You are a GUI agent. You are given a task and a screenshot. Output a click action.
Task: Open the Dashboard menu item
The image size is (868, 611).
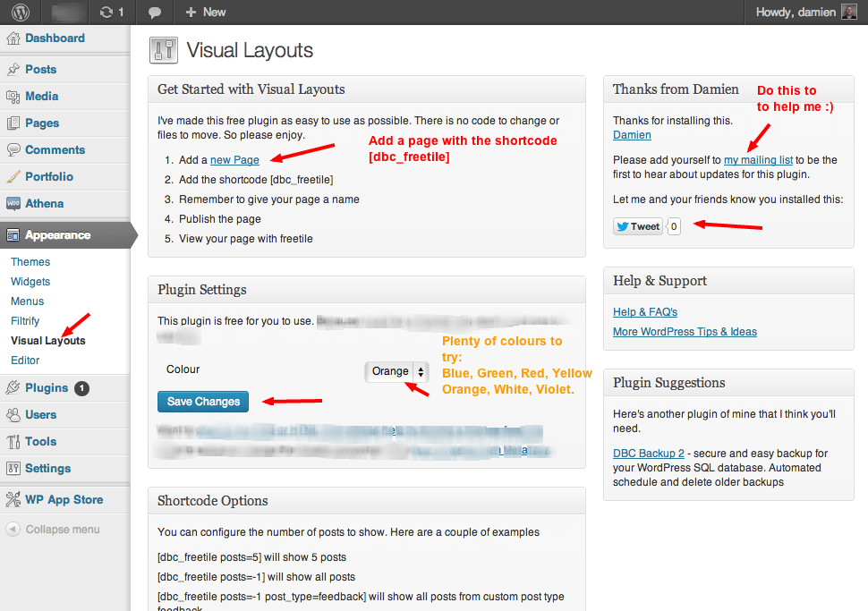pos(55,38)
